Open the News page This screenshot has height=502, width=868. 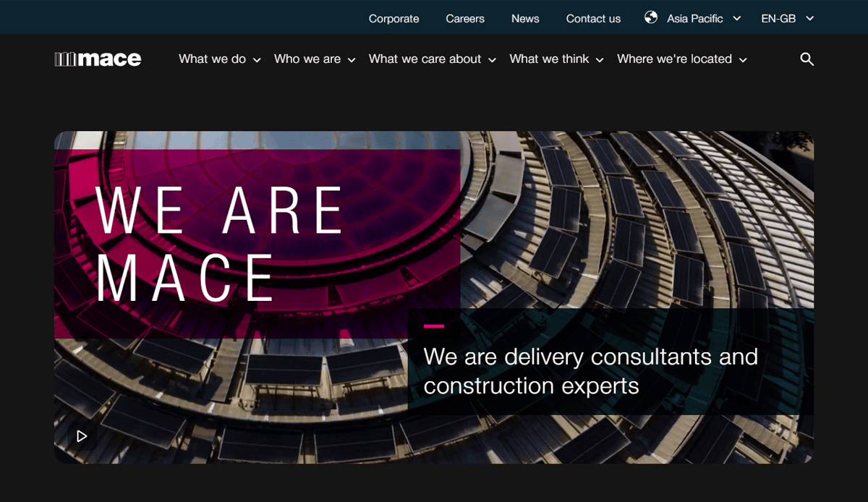point(525,18)
